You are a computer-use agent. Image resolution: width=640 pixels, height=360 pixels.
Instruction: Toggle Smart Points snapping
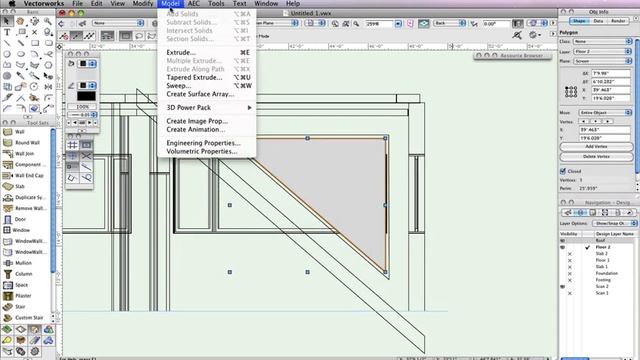72,167
